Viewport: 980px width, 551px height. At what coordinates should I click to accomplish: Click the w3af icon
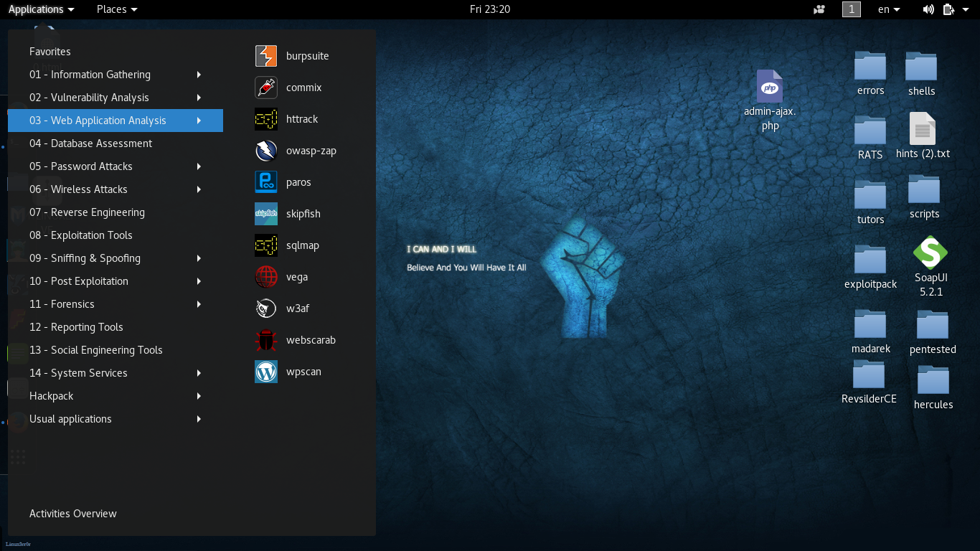click(266, 309)
